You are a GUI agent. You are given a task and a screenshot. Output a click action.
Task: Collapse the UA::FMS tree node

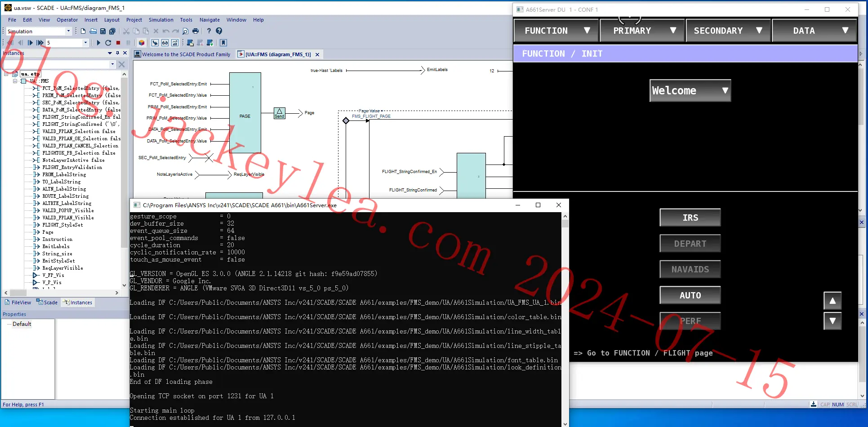coord(15,81)
